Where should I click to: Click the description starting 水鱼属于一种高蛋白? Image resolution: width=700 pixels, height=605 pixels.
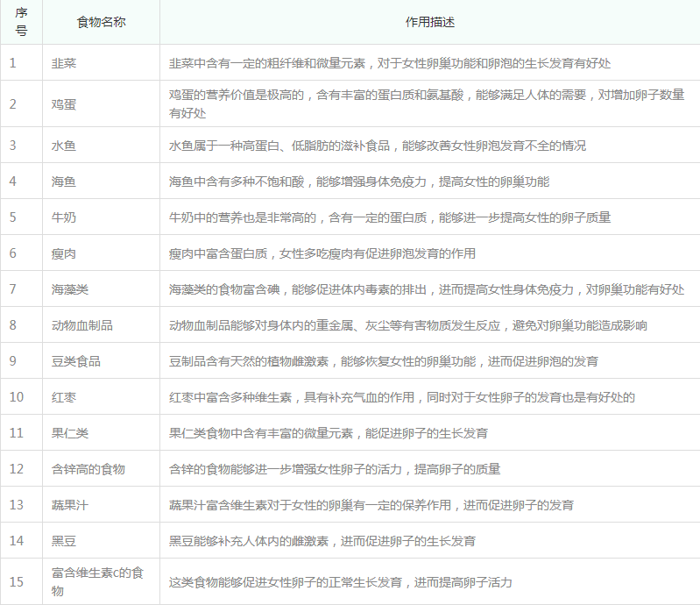pyautogui.click(x=378, y=146)
